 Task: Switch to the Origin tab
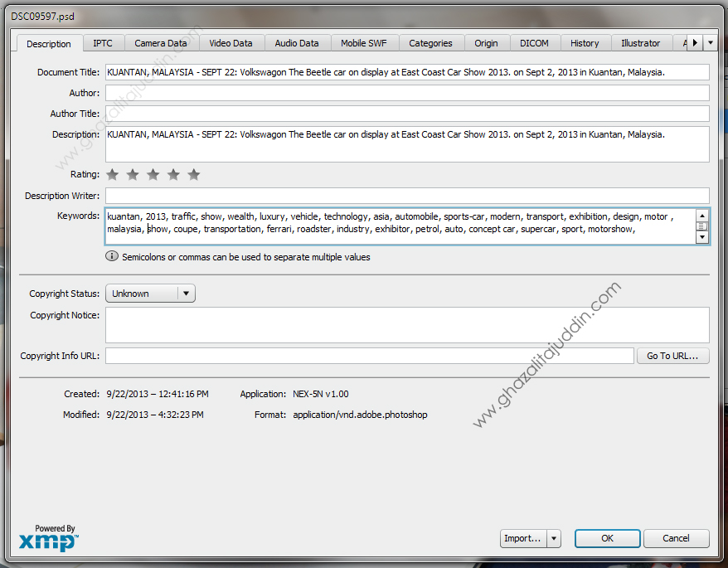point(486,43)
